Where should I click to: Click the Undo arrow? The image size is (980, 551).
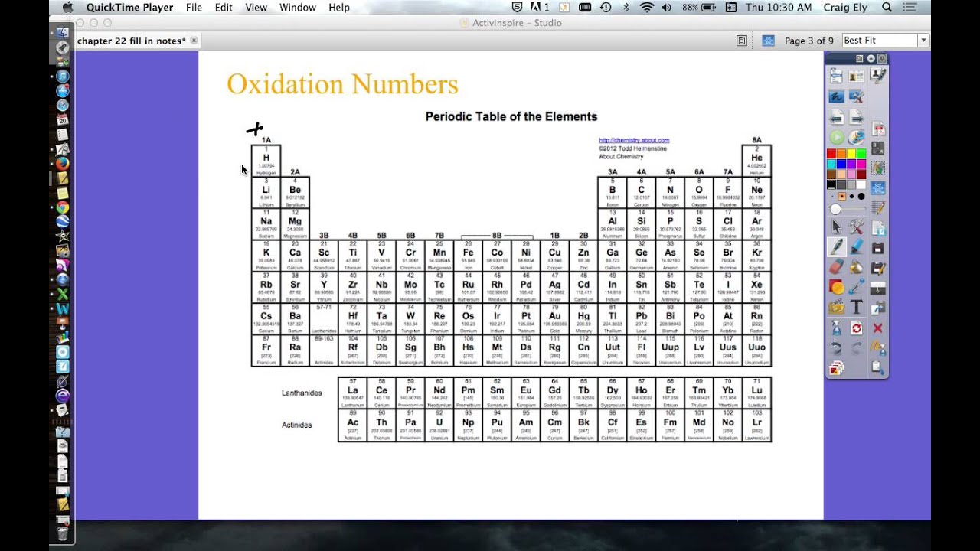pos(836,348)
